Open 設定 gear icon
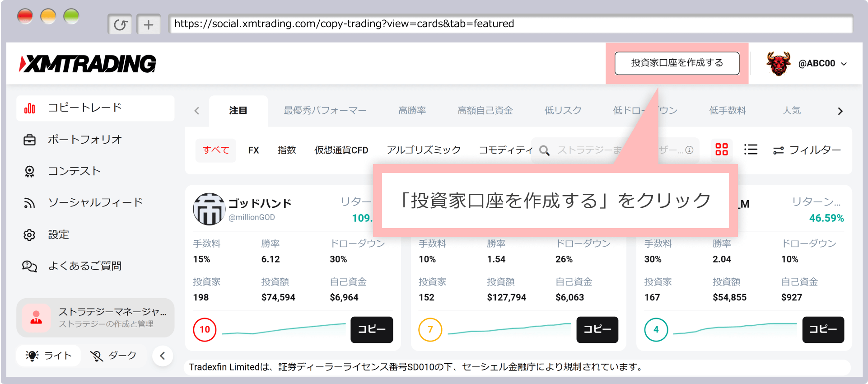 pyautogui.click(x=29, y=235)
